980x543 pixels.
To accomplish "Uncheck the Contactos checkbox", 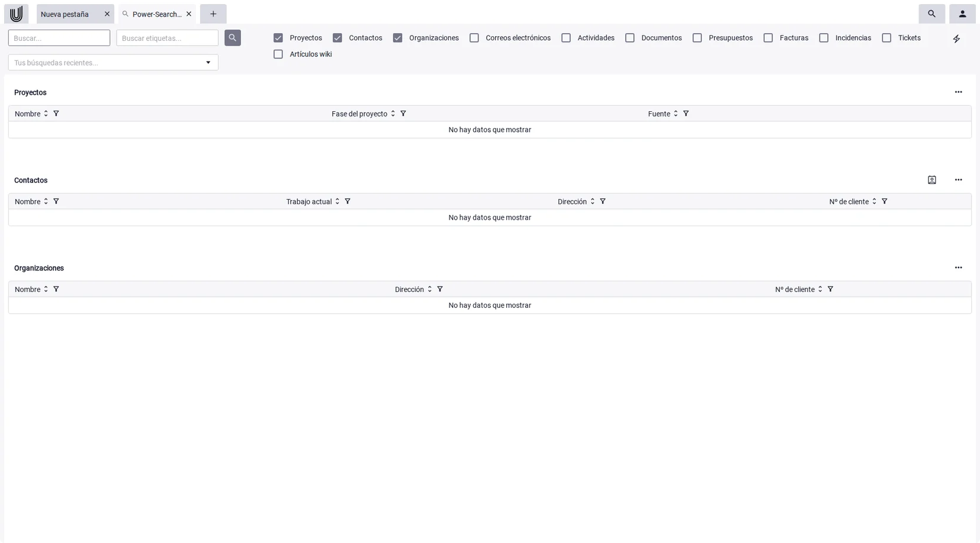I will [338, 38].
